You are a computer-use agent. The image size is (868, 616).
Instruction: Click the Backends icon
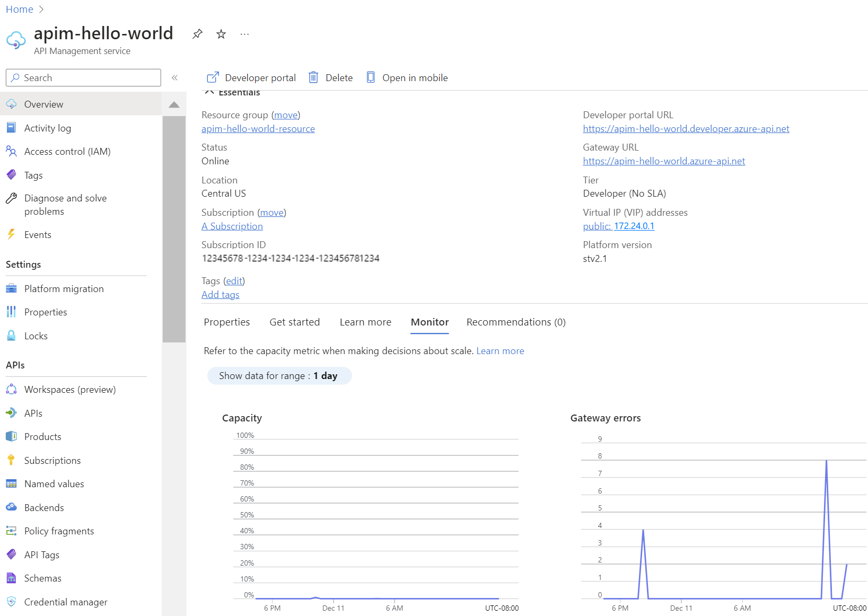point(11,507)
